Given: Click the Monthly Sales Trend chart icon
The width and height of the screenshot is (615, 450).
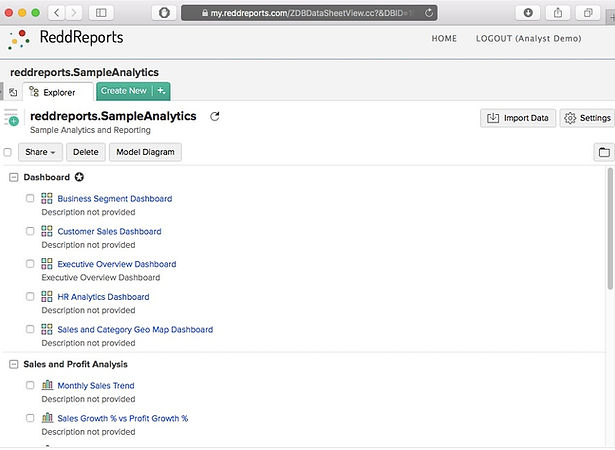Looking at the screenshot, I should click(47, 385).
